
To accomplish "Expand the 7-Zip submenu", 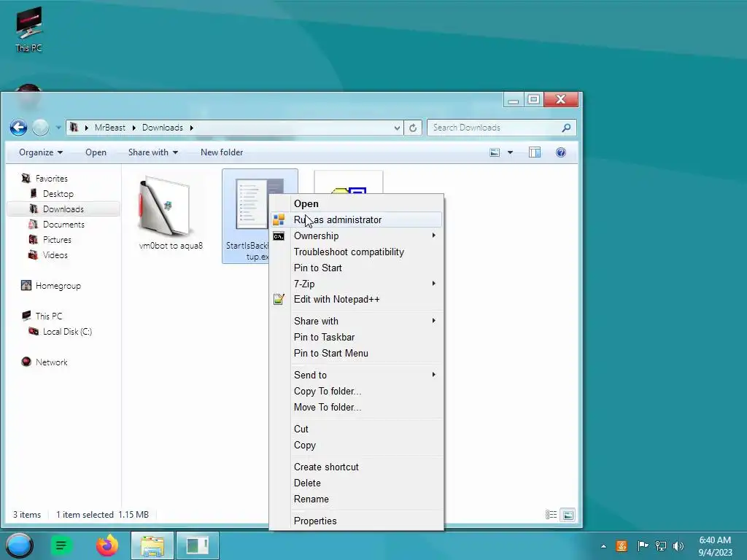I will pyautogui.click(x=356, y=284).
